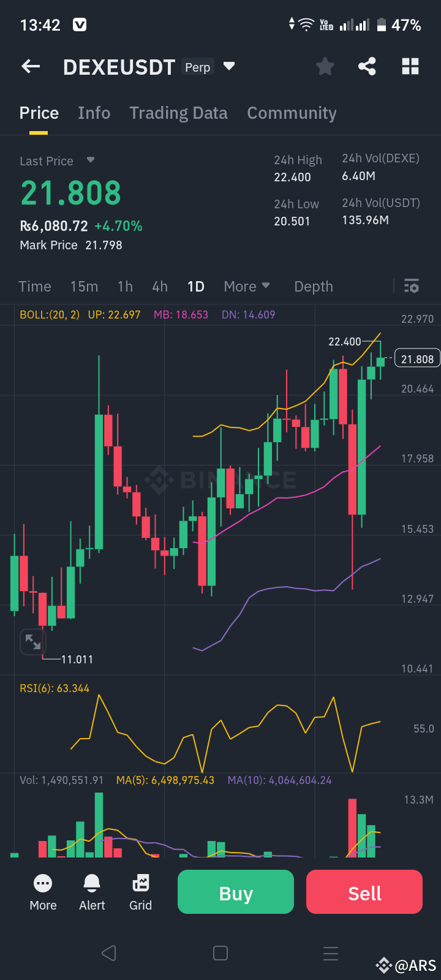Tap the Wi-Fi status icon
This screenshot has width=441, height=980.
(x=306, y=25)
